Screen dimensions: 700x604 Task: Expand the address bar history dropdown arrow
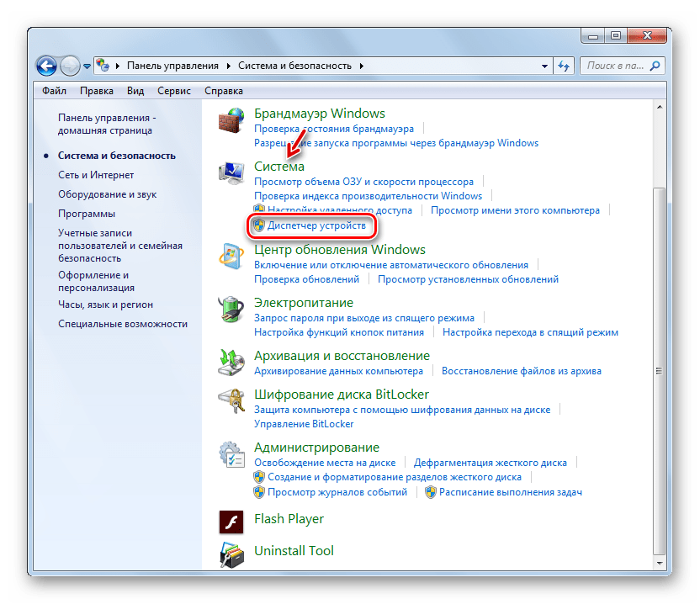point(544,66)
